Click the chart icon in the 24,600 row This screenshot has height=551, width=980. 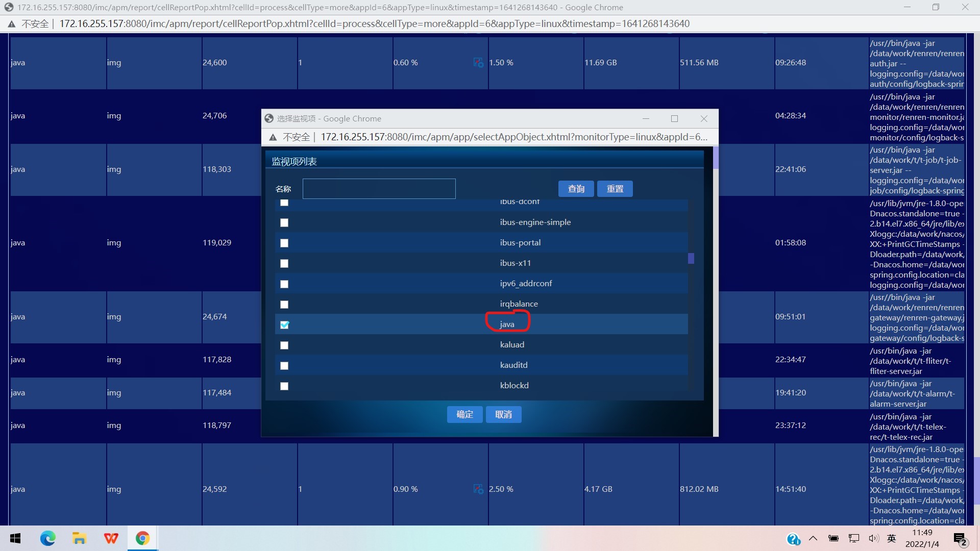point(478,63)
